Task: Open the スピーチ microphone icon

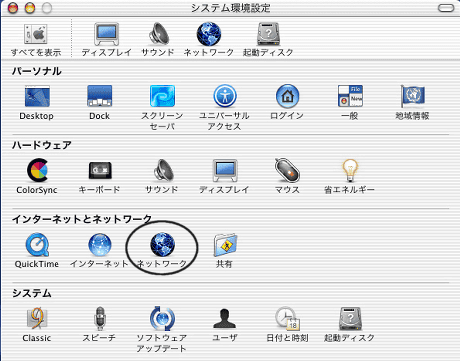Action: pos(100,318)
